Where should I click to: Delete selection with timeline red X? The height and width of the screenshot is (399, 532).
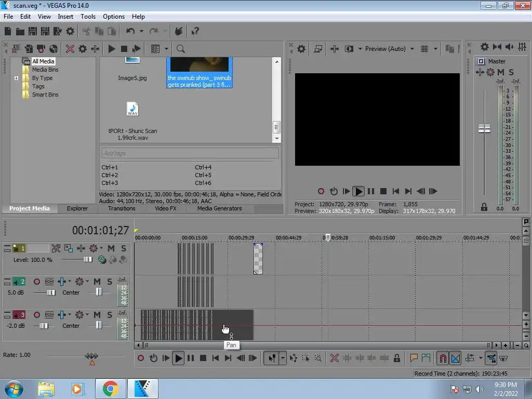334,358
